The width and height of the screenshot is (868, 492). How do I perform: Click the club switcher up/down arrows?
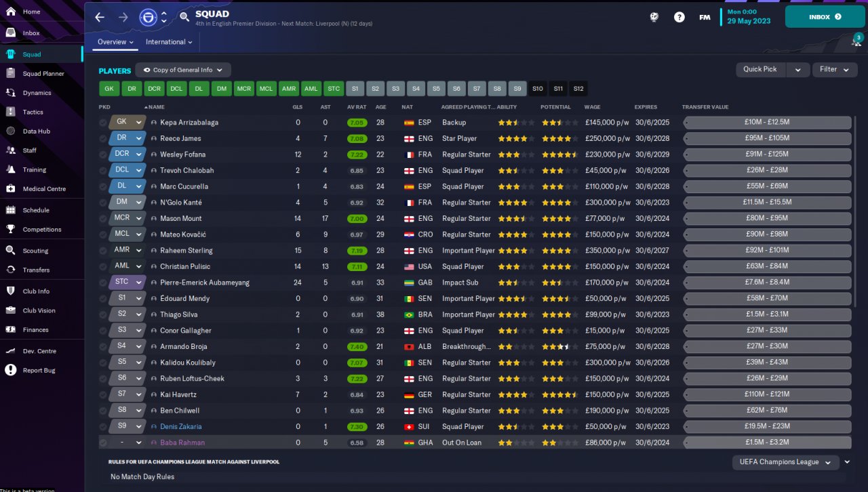point(163,17)
